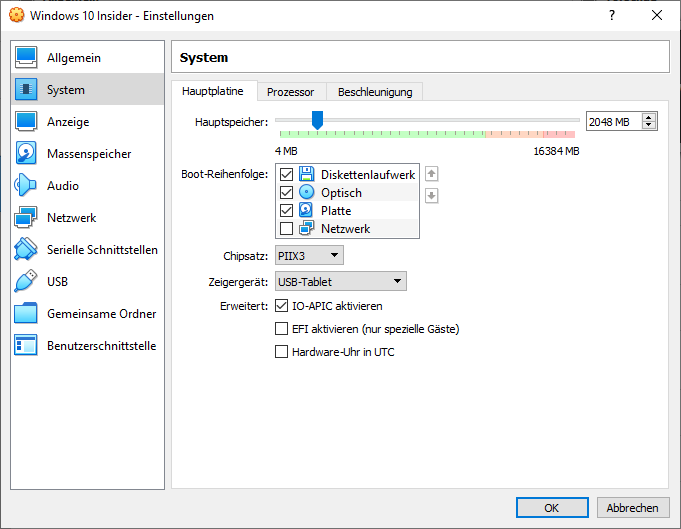Click the hard disk icon beside Platte
681x529 pixels.
[307, 210]
